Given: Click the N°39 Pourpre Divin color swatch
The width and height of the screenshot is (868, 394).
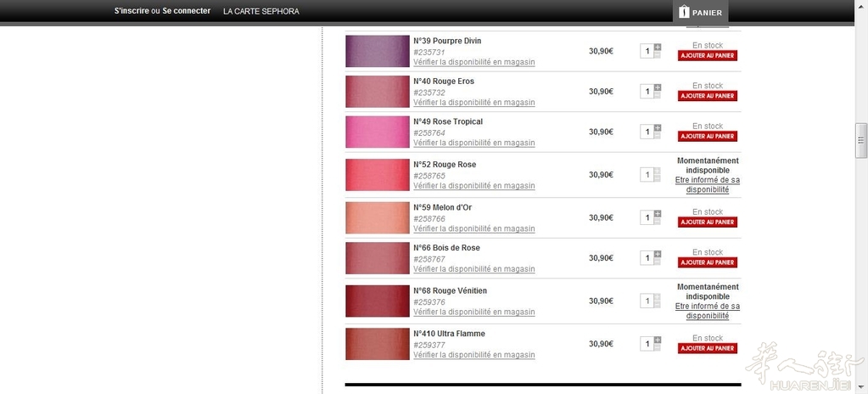Looking at the screenshot, I should click(x=378, y=52).
